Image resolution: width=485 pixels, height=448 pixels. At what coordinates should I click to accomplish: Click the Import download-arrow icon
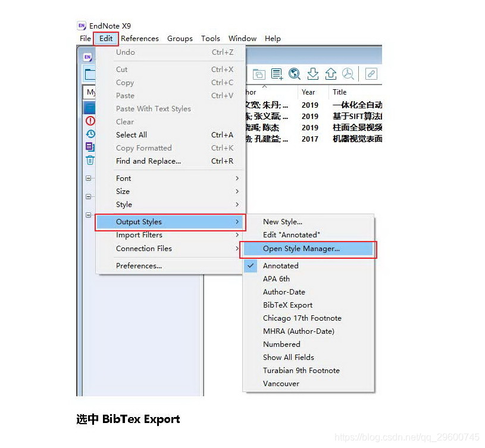coord(312,74)
